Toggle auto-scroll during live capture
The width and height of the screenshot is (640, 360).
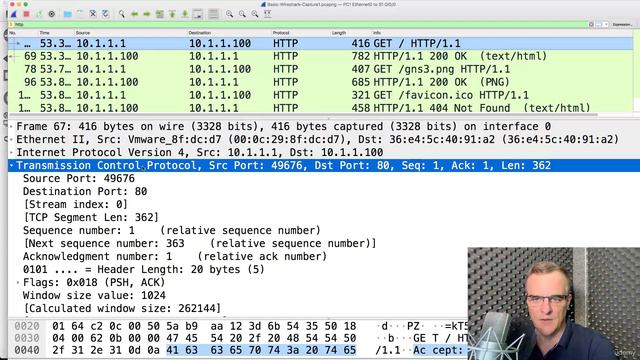coord(198,14)
